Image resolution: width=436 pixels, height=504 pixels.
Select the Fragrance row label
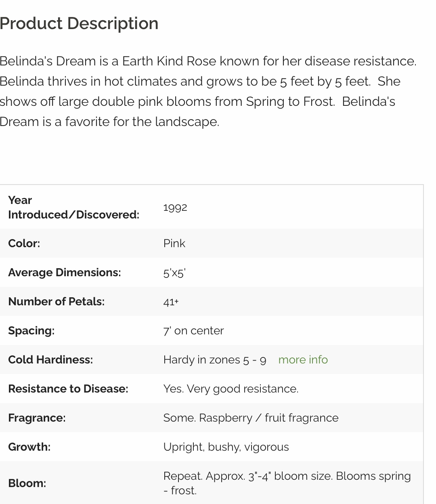[37, 418]
